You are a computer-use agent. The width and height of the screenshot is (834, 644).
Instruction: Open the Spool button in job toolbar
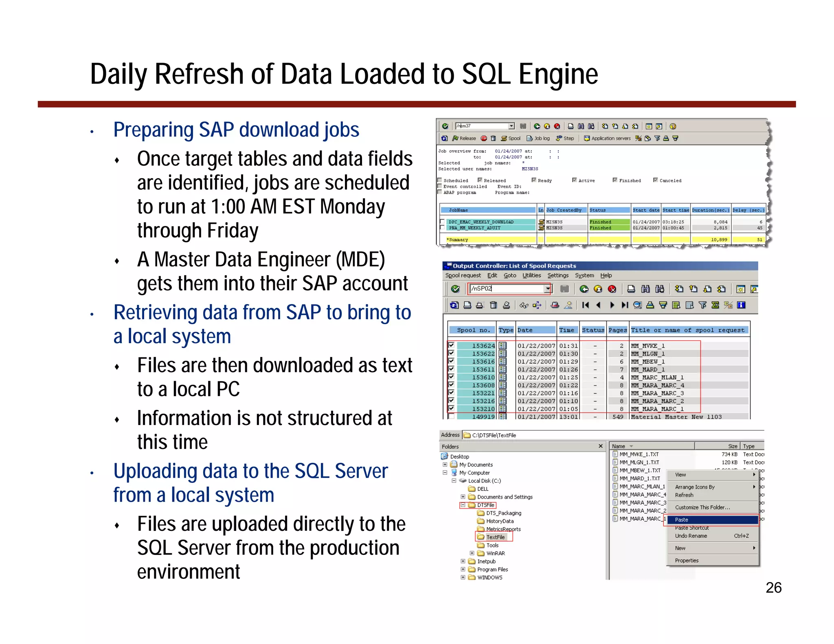511,138
